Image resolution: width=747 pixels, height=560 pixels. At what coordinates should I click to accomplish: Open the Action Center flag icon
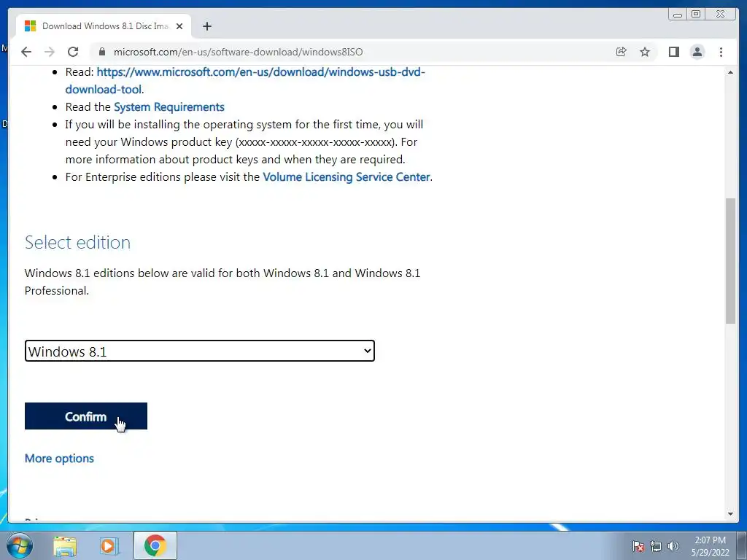point(638,546)
